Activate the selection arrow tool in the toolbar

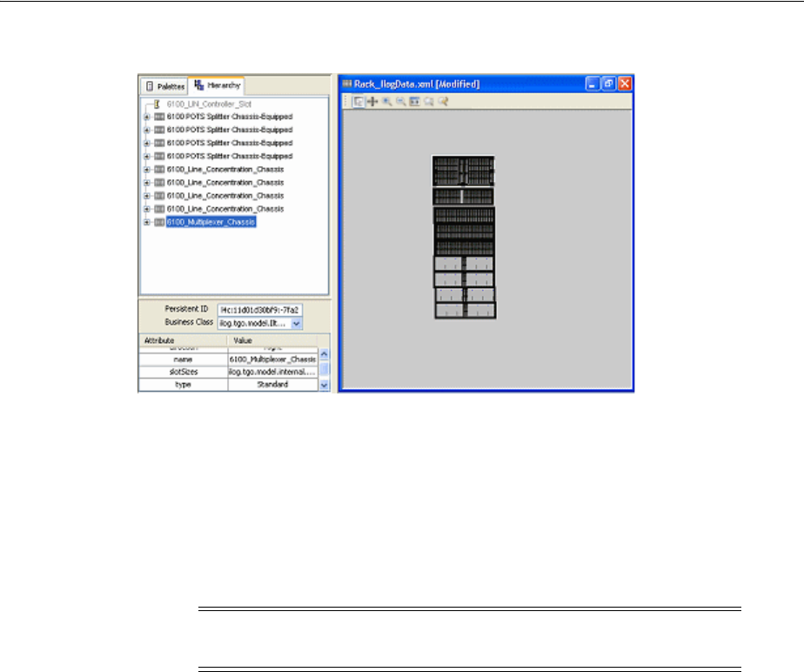coord(358,102)
